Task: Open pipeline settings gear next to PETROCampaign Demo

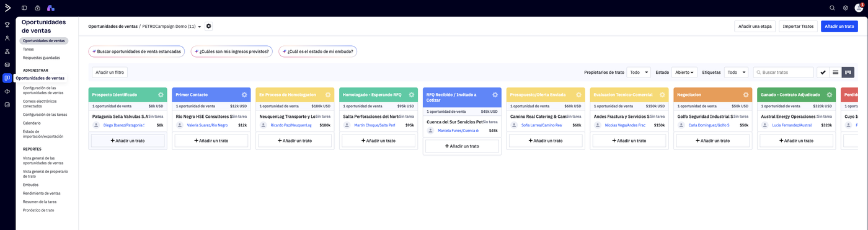Action: pos(209,26)
